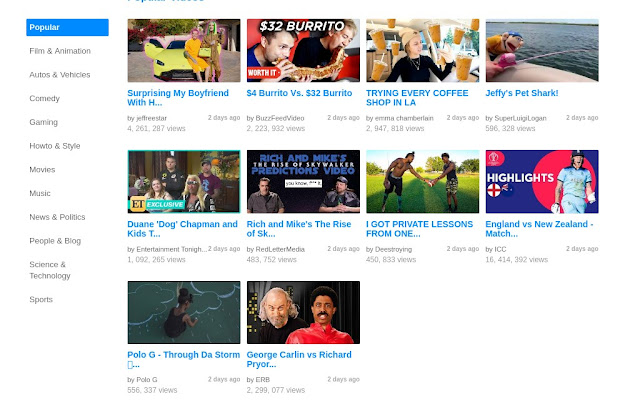Open Film & Animation category

pos(60,51)
